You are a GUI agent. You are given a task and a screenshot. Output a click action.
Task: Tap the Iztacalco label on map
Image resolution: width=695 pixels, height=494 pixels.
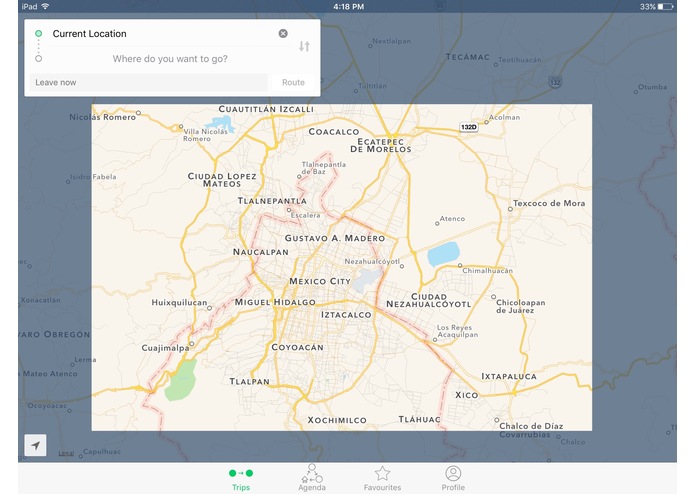coord(346,315)
